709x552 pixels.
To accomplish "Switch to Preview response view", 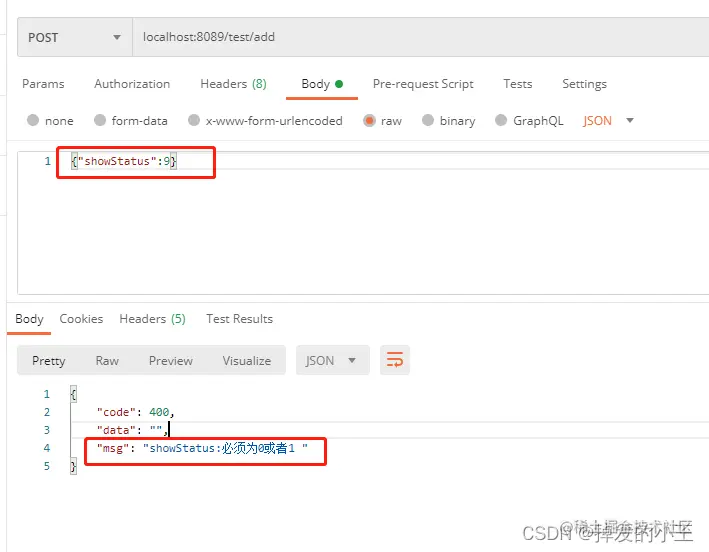I will pyautogui.click(x=171, y=361).
